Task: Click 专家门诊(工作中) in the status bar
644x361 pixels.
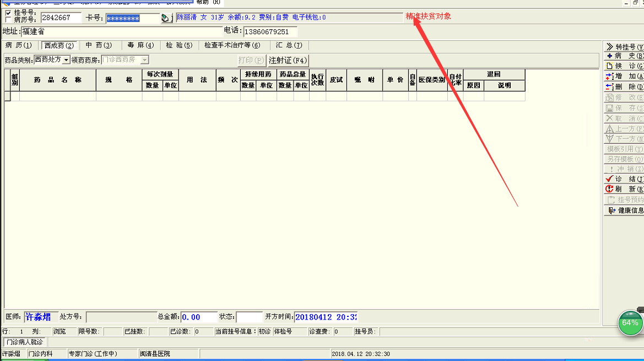Action: tap(93, 354)
